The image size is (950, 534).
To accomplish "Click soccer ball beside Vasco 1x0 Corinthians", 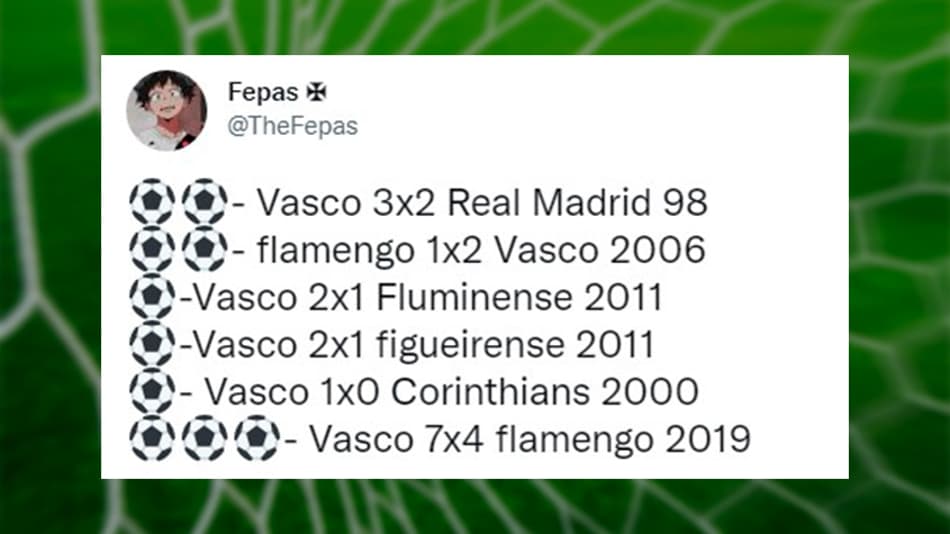I will [153, 391].
